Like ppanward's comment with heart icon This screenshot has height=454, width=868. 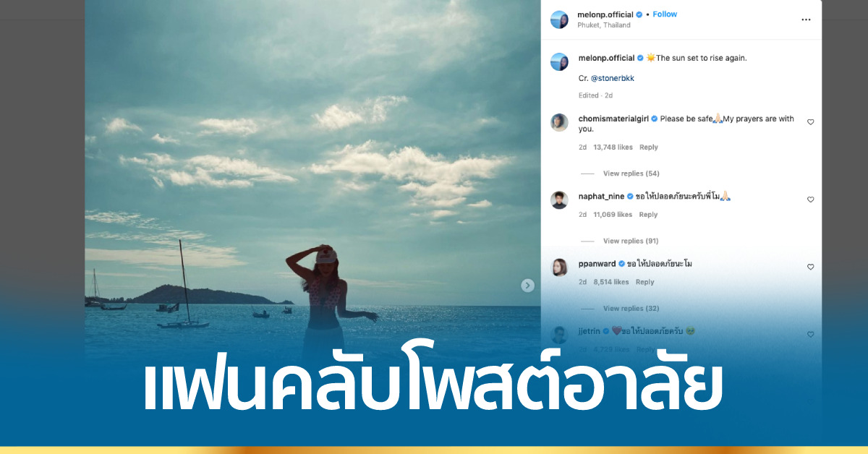[x=810, y=267]
